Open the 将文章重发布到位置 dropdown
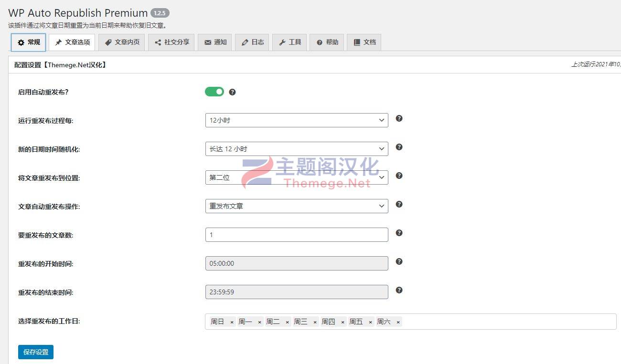Screen dimensions: 621x364 point(297,177)
